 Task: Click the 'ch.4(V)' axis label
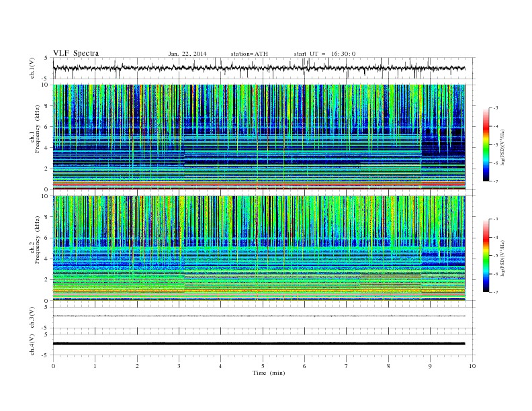tap(32, 345)
